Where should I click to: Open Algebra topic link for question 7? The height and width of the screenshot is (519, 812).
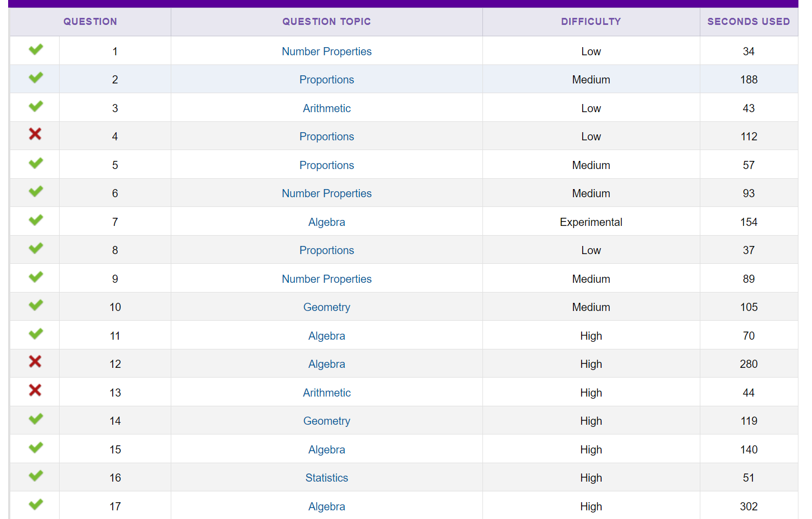pos(326,222)
